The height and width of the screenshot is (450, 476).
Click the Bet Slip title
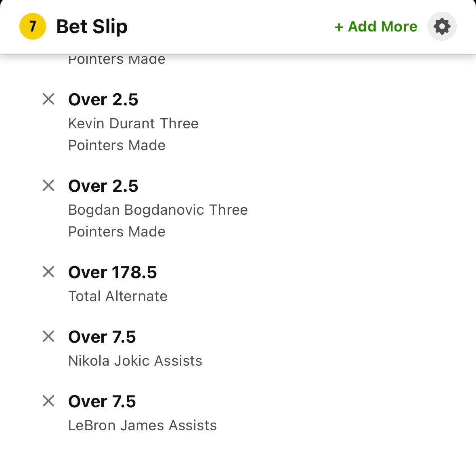click(92, 27)
